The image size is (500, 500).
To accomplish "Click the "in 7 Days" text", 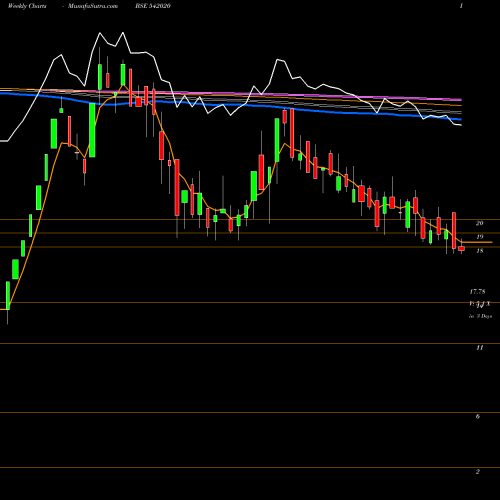I will coord(480,316).
